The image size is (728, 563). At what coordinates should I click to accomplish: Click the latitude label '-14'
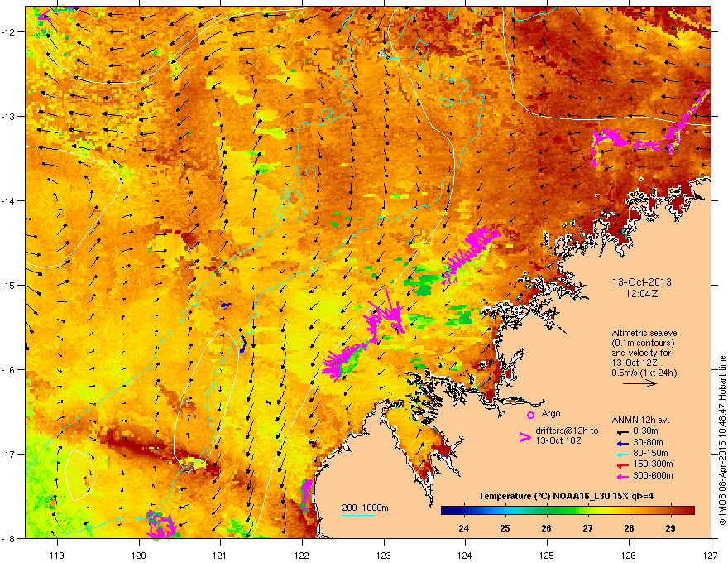click(x=9, y=201)
